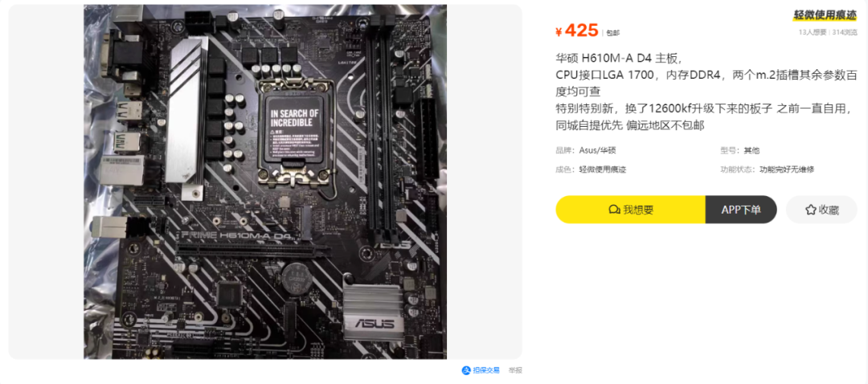Click the 包邮 free shipping label
The image size is (868, 384).
tap(612, 33)
